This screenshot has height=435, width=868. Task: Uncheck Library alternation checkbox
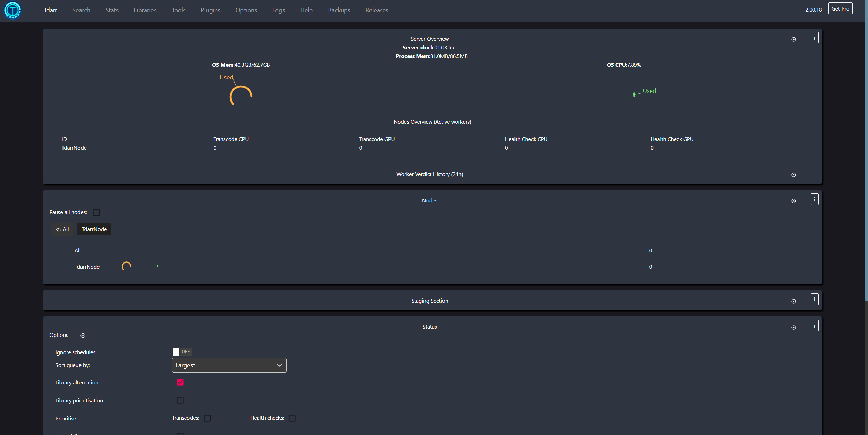[x=180, y=382]
